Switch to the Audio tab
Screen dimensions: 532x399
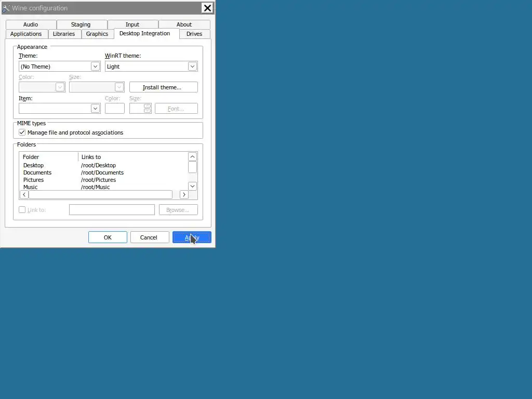coord(31,24)
